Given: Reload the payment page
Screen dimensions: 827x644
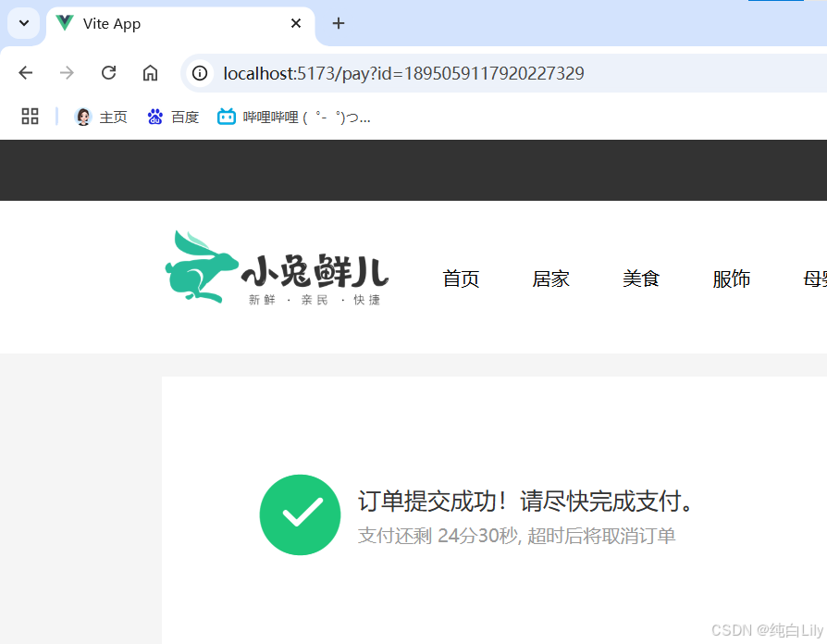Looking at the screenshot, I should pos(108,72).
